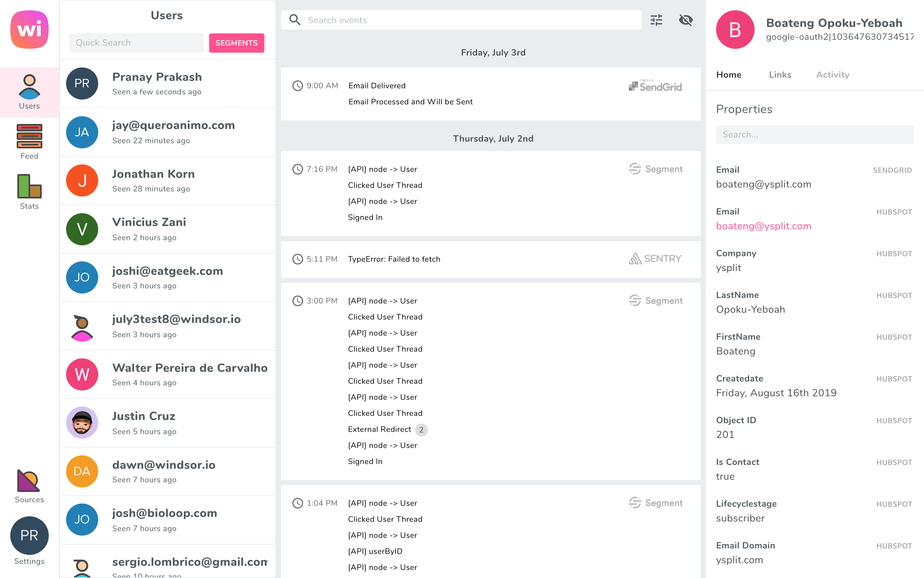
Task: Click the Is Contact value true
Action: click(725, 476)
